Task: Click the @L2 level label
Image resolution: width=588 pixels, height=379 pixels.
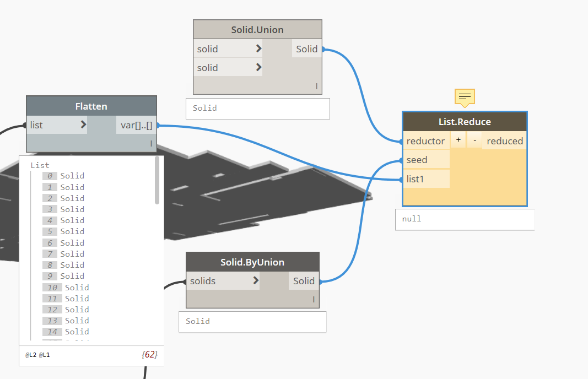Action: pyautogui.click(x=31, y=355)
